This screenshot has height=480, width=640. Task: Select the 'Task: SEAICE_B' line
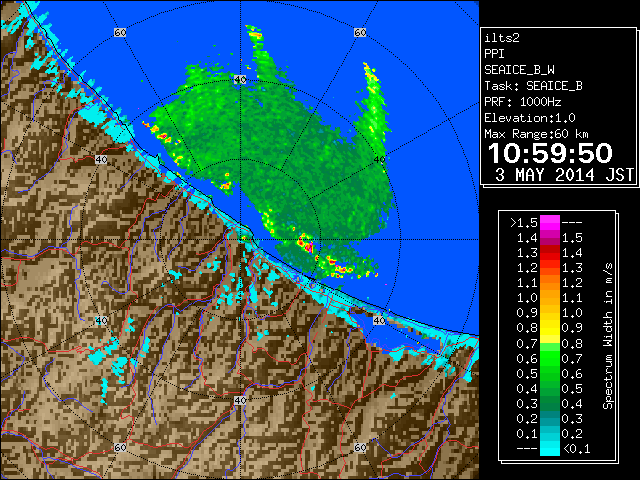533,86
